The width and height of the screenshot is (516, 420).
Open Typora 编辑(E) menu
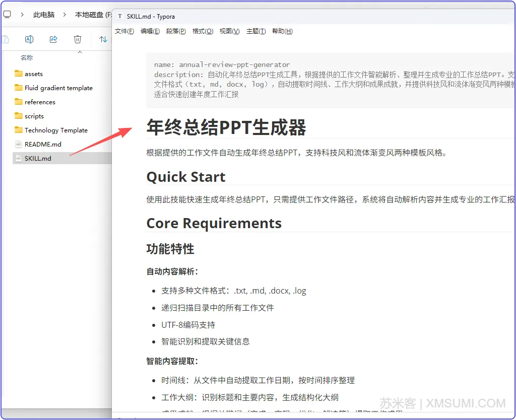tap(150, 31)
